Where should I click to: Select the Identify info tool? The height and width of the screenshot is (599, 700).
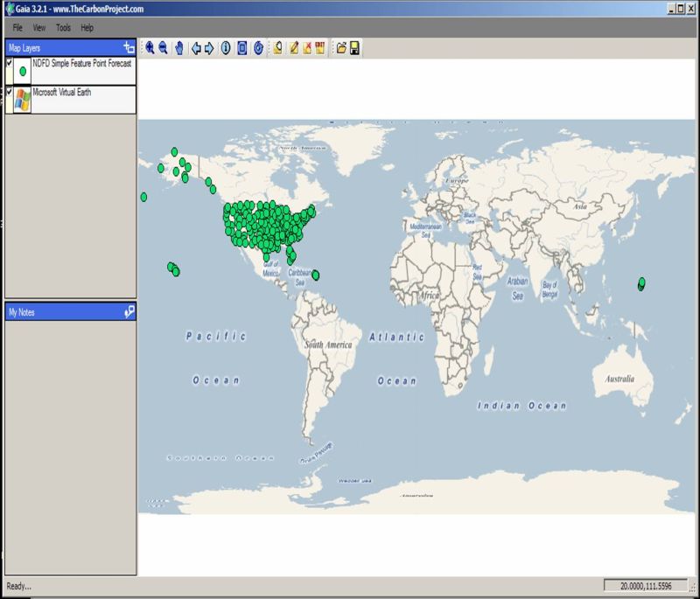click(x=226, y=48)
